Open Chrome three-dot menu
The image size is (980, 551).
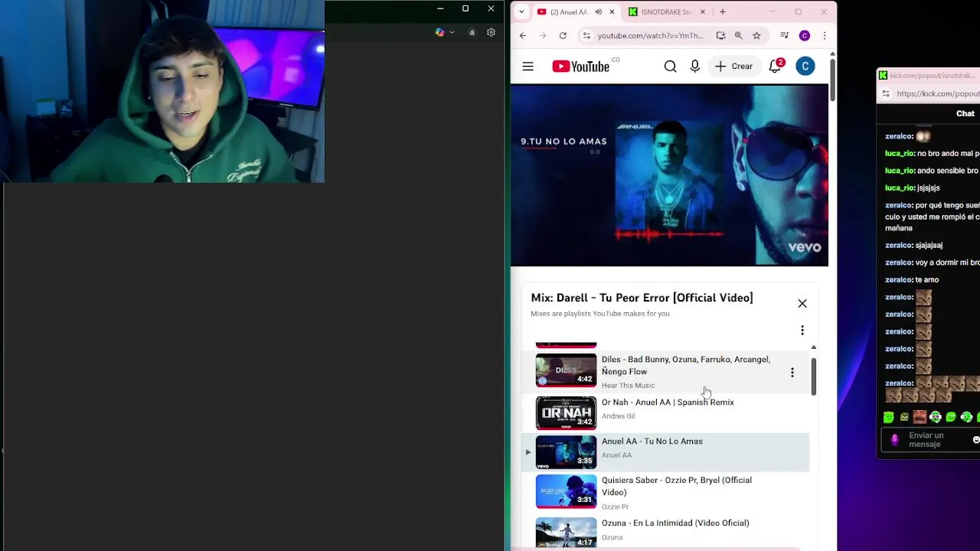(825, 35)
